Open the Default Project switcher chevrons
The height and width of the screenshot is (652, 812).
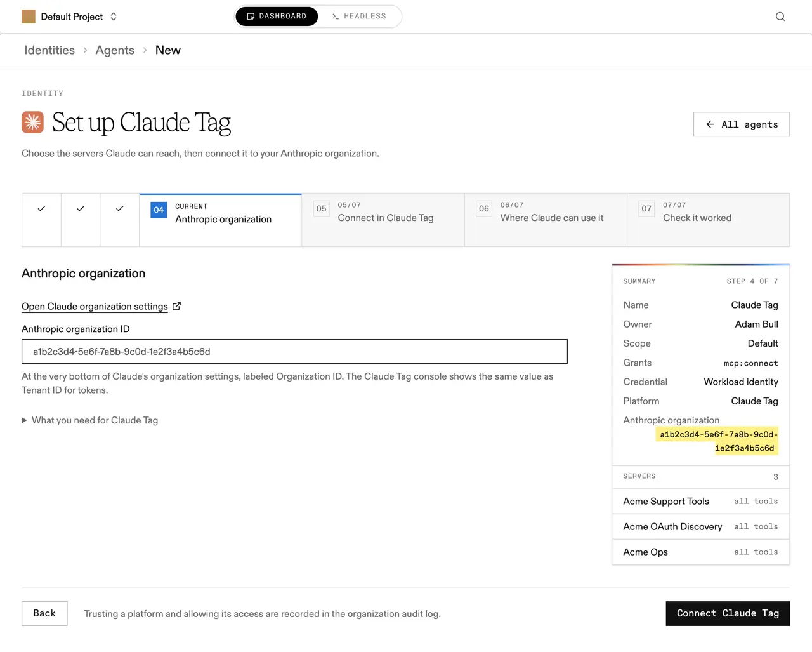click(x=114, y=17)
